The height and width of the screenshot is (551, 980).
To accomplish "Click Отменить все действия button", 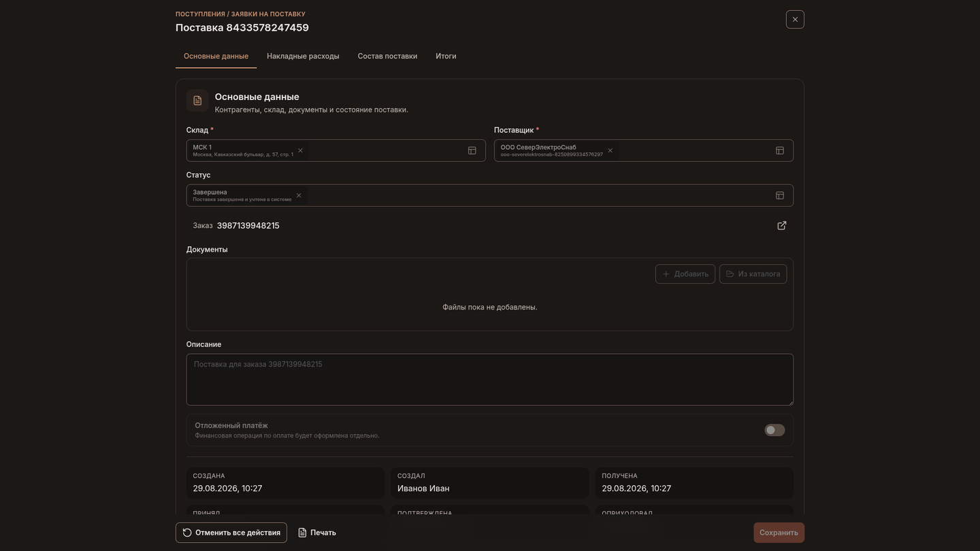I will (x=231, y=533).
